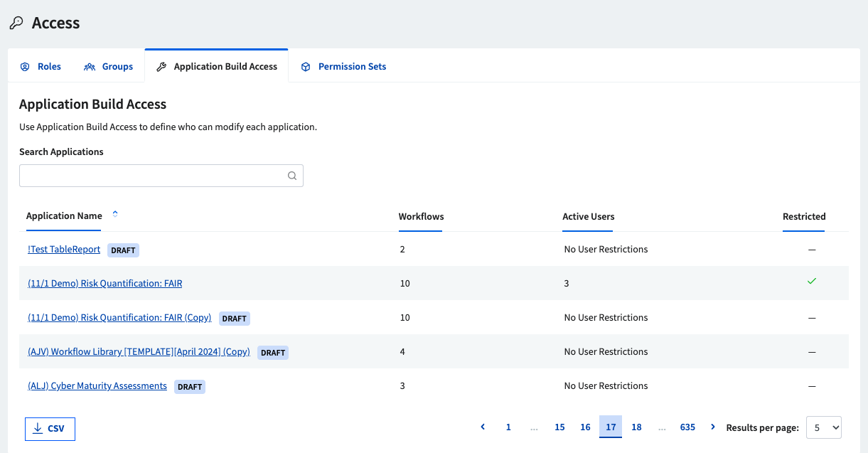Sort by the Active Users column header

(588, 216)
